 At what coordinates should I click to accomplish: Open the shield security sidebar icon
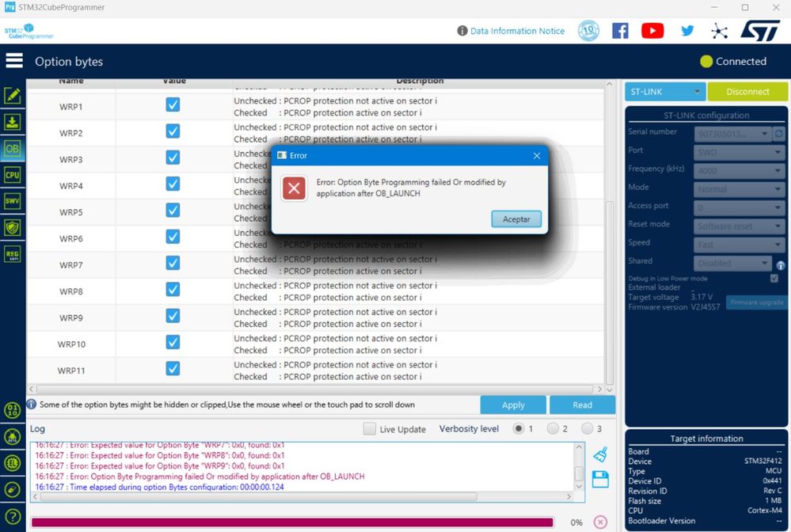(x=13, y=227)
